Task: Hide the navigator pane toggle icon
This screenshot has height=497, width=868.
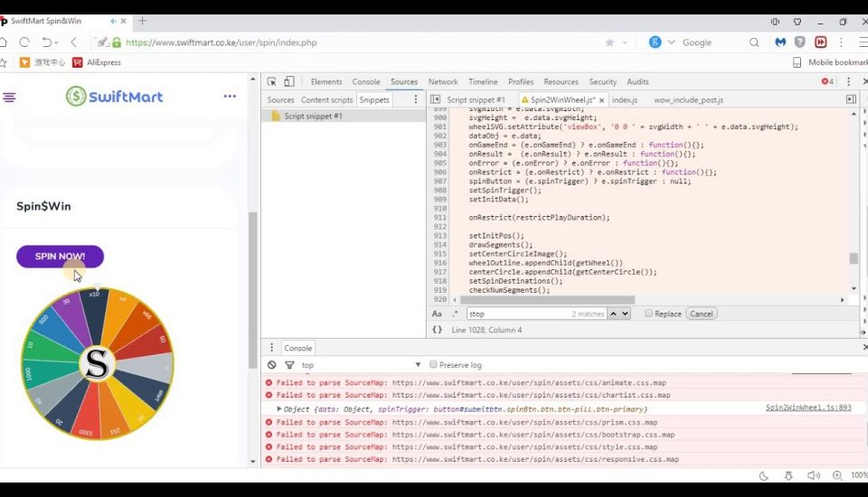Action: (435, 99)
